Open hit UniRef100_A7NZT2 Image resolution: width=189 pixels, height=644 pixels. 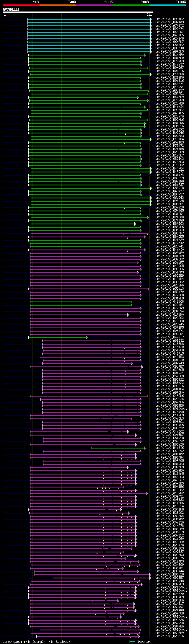pos(170,25)
